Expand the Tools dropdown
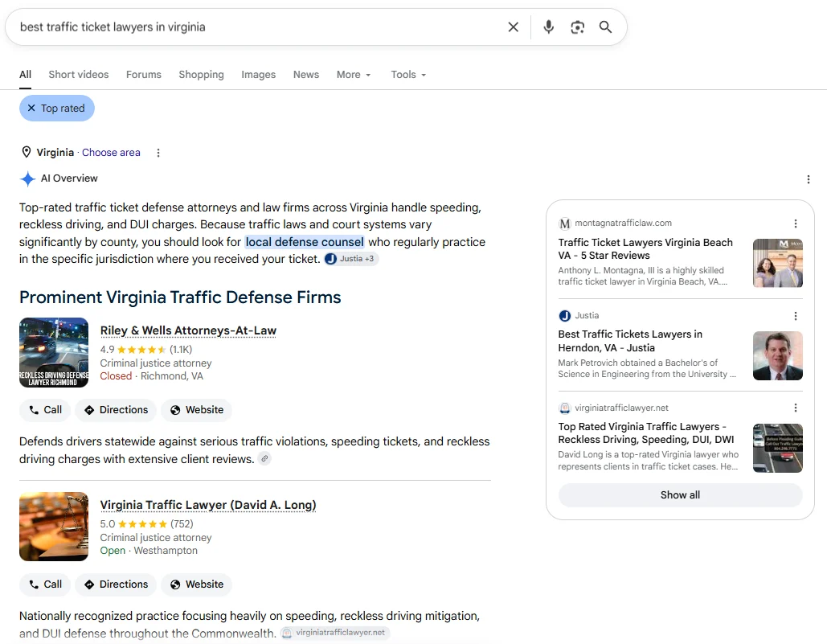 408,74
